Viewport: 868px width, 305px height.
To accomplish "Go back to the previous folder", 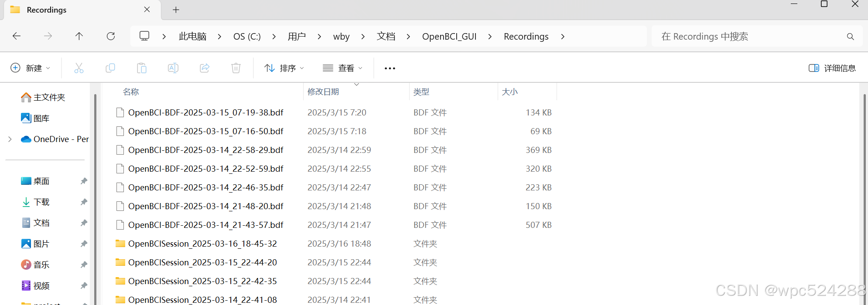I will pyautogui.click(x=17, y=36).
